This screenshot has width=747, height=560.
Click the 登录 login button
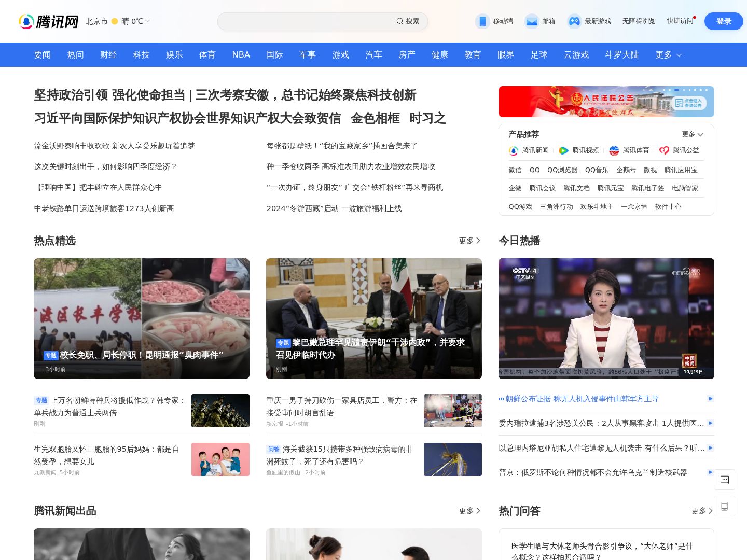[724, 21]
